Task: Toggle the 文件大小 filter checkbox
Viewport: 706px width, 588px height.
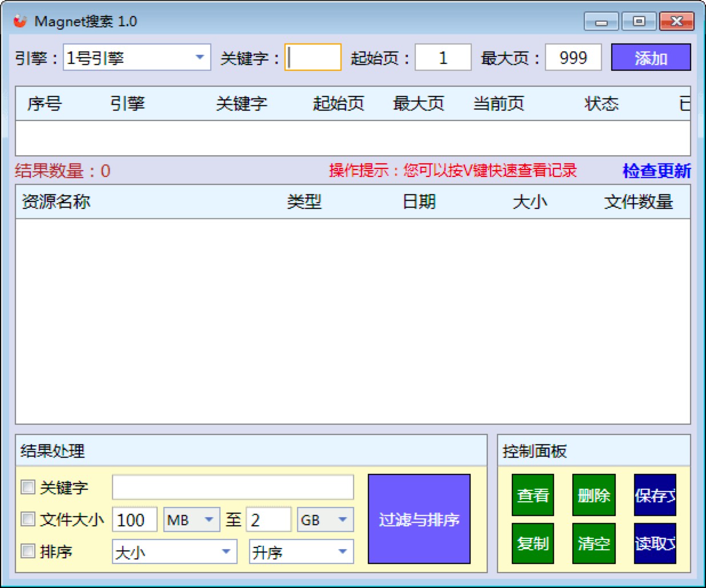Action: (x=28, y=519)
